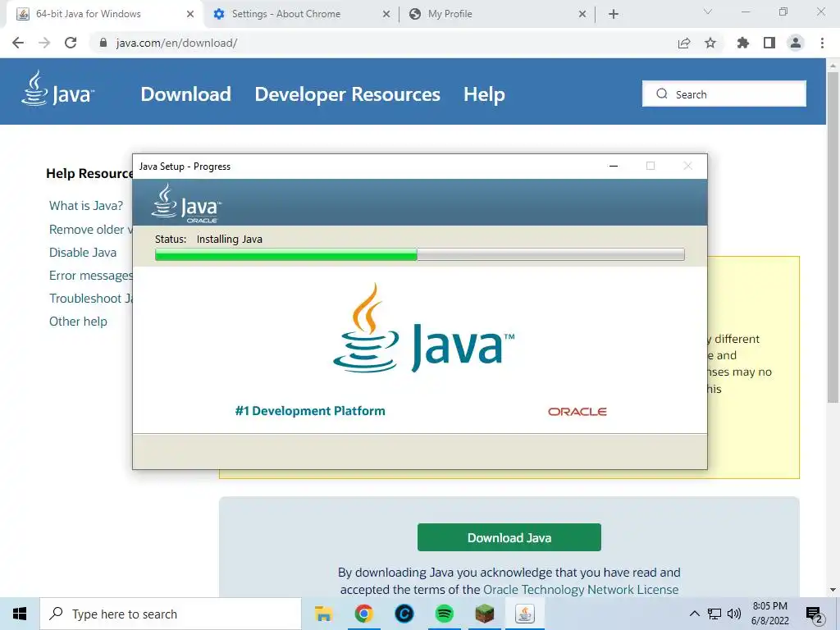Open Minecraft from the taskbar
Viewport: 840px width, 630px height.
tap(484, 614)
